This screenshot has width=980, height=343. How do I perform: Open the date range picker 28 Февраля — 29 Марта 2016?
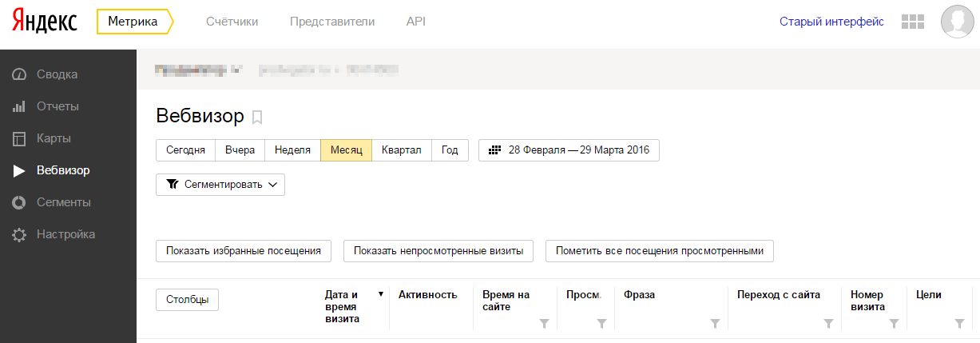(x=569, y=150)
